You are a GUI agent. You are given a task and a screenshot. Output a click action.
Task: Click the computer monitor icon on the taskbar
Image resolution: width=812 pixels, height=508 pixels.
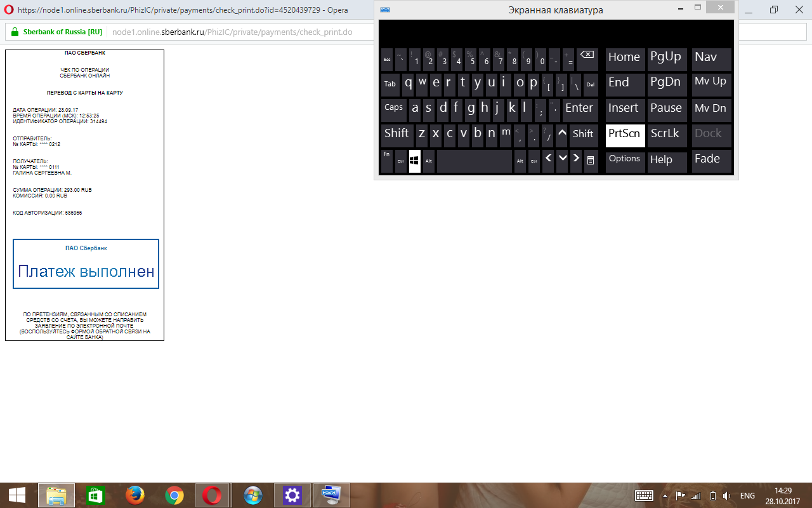point(331,495)
